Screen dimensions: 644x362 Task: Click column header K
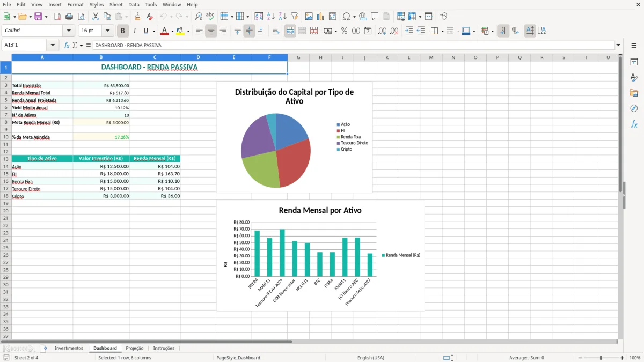pos(386,57)
